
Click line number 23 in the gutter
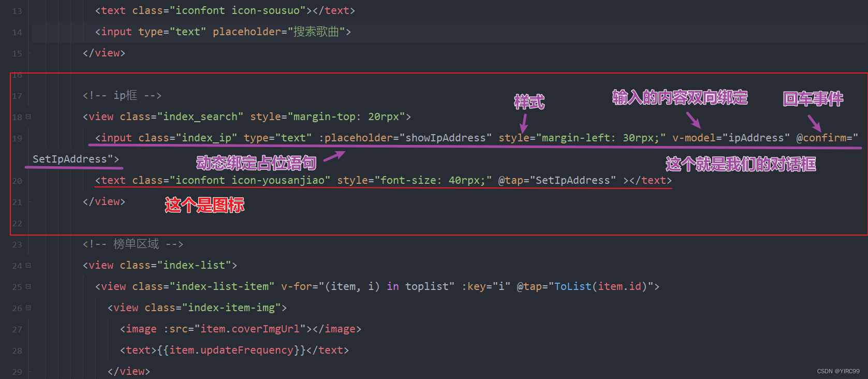[x=17, y=244]
